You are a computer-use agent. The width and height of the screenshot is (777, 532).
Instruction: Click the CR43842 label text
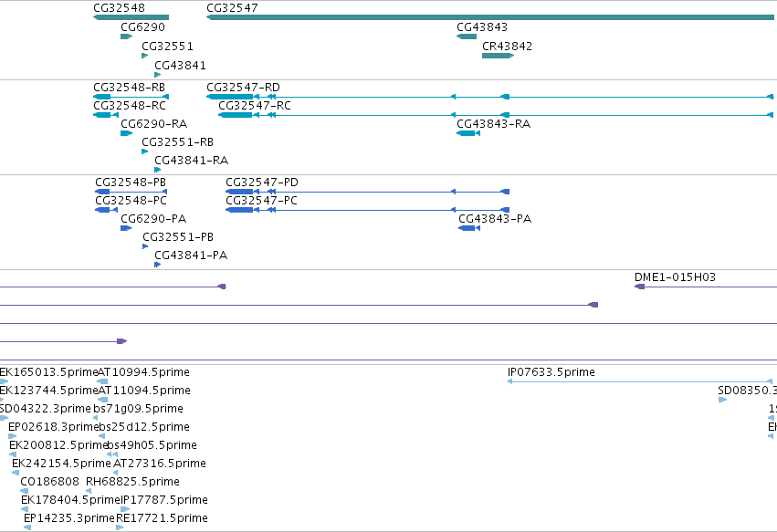[507, 46]
